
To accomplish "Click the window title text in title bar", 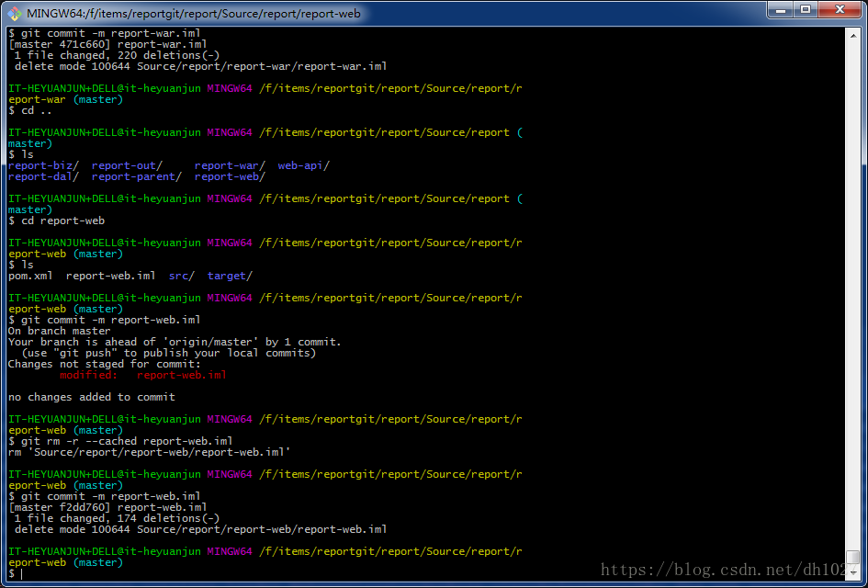I will [x=193, y=13].
